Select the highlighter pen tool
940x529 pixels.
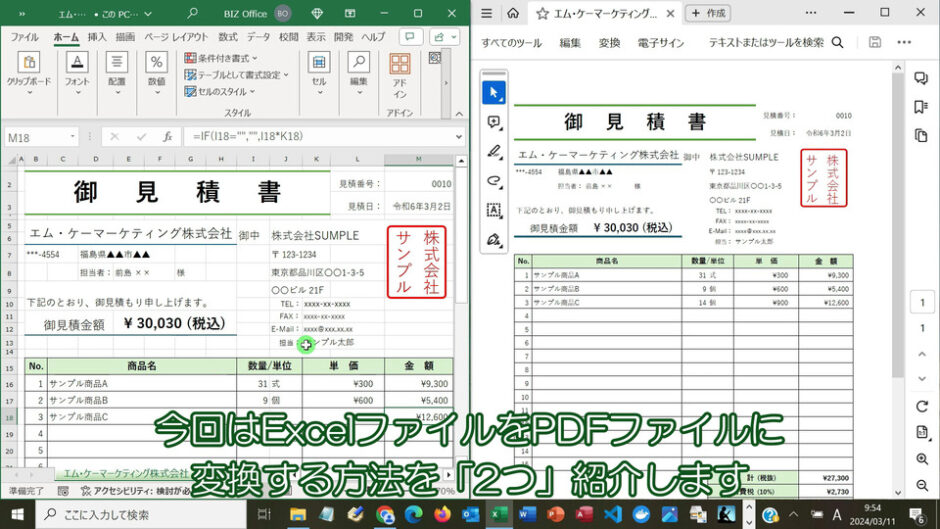pyautogui.click(x=494, y=152)
